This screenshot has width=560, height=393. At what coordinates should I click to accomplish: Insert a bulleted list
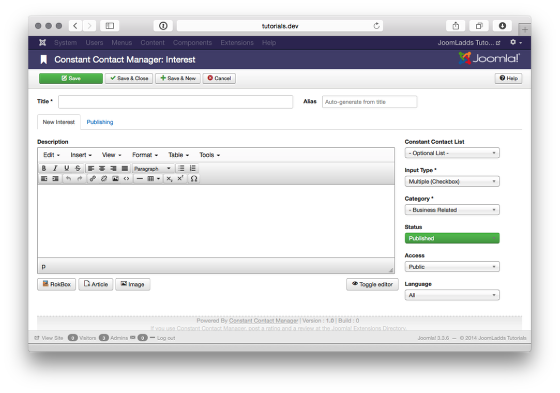click(x=181, y=168)
